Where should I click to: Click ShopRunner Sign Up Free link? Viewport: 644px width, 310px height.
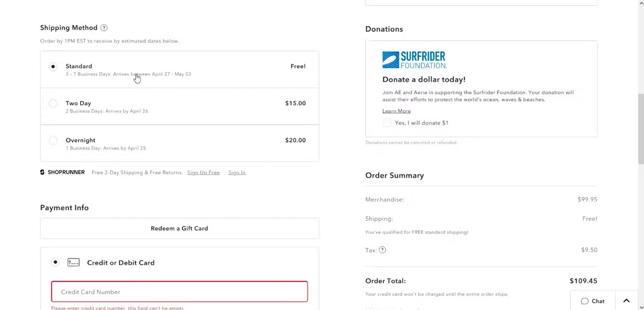[x=203, y=172]
